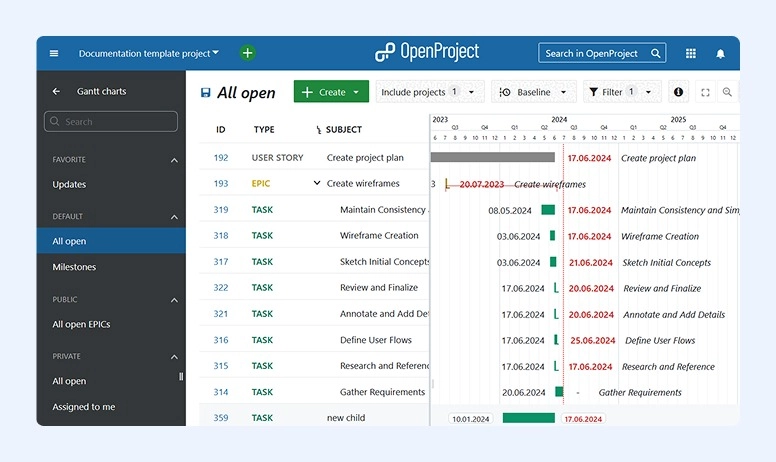The width and height of the screenshot is (776, 462).
Task: Click the Wireframe Creation Gantt bar
Action: pyautogui.click(x=552, y=236)
